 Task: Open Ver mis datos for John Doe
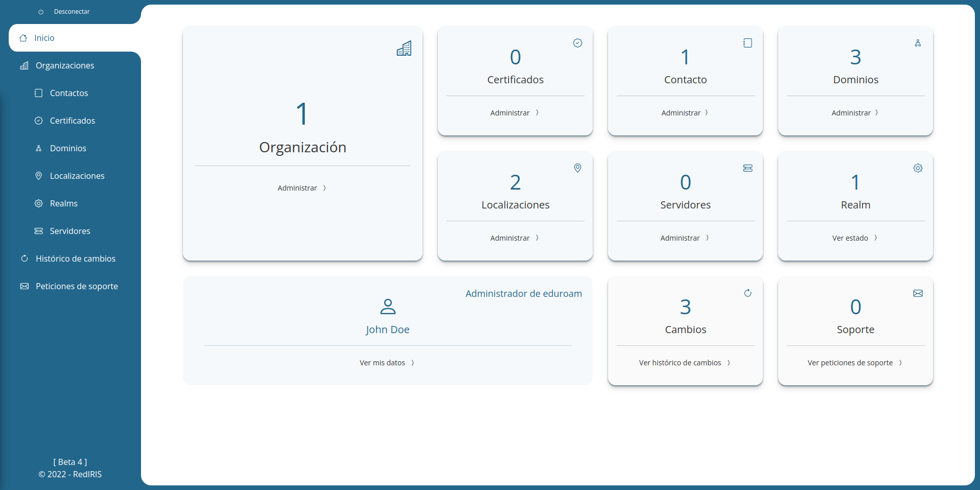[383, 362]
